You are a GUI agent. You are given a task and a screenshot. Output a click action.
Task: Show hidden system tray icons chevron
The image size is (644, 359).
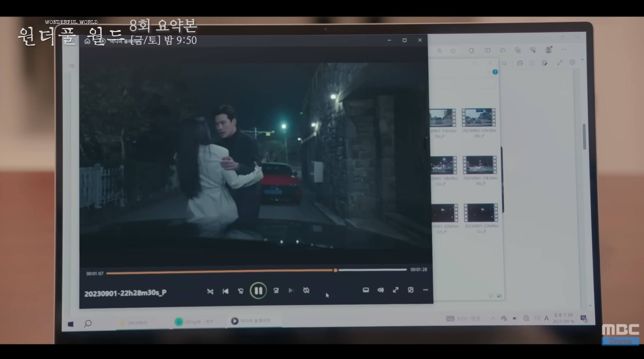coord(493,319)
